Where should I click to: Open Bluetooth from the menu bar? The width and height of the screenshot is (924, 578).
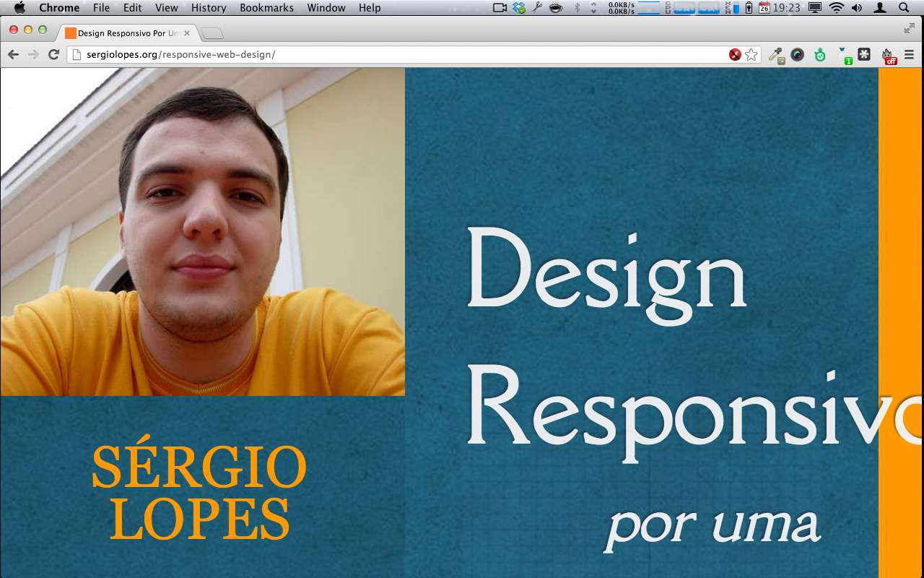coord(576,8)
